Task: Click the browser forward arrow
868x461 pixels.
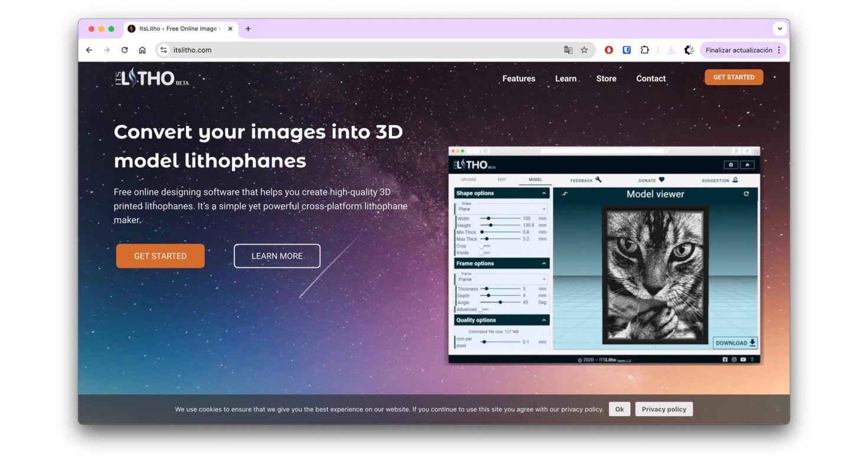Action: click(107, 50)
